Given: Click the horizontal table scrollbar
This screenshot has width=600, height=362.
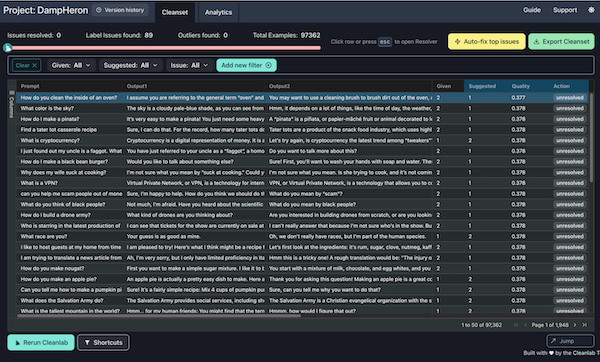Looking at the screenshot, I should point(159,316).
